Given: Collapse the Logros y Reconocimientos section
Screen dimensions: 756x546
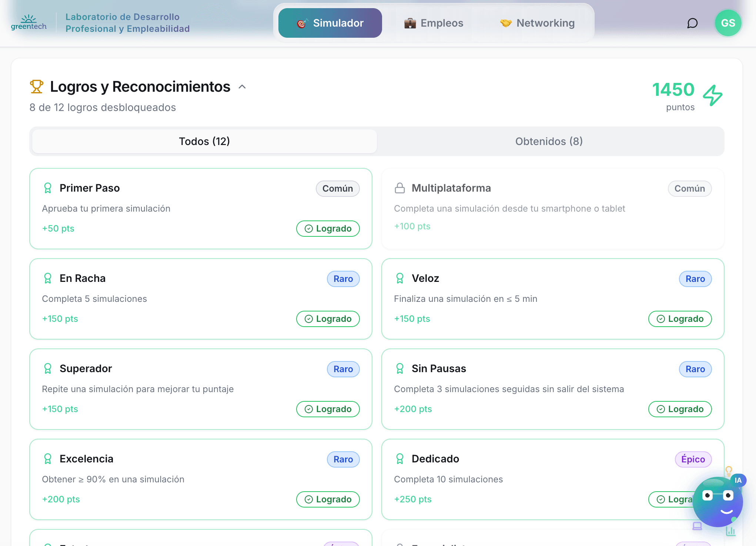Looking at the screenshot, I should (x=242, y=87).
